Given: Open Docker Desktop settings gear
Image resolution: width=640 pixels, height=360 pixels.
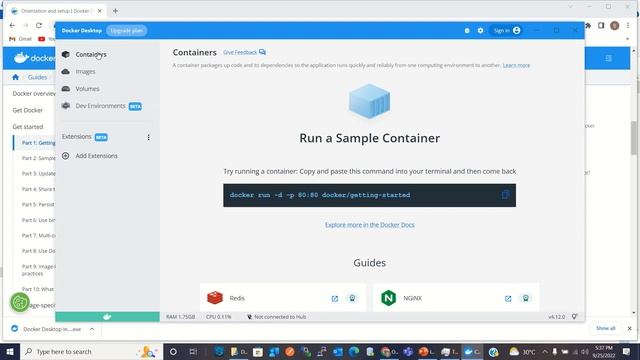Looking at the screenshot, I should (x=480, y=31).
